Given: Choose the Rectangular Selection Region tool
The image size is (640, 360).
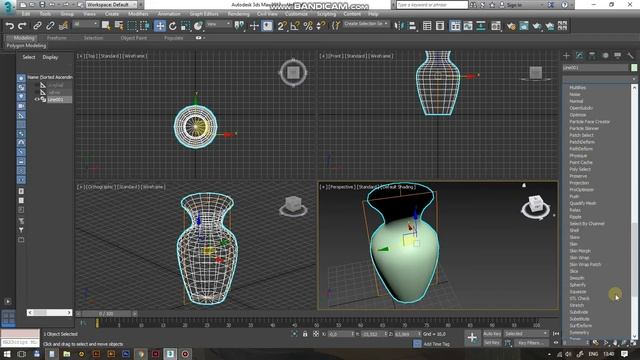Looking at the screenshot, I should [132, 26].
